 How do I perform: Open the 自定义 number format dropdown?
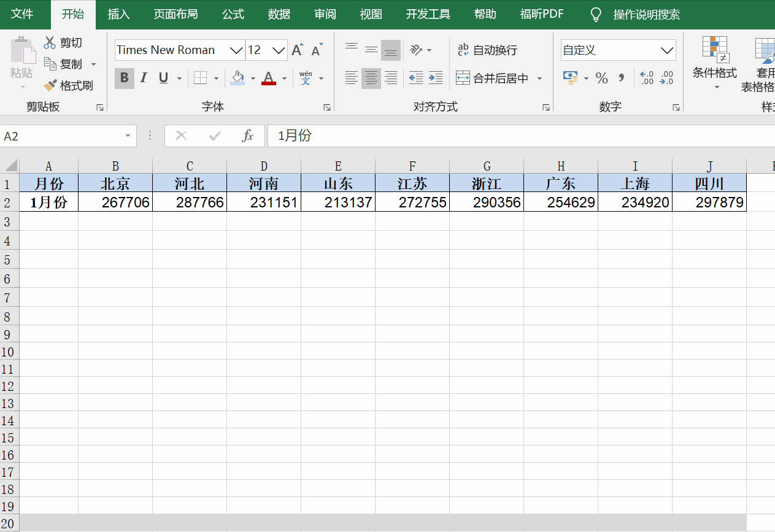[x=667, y=50]
